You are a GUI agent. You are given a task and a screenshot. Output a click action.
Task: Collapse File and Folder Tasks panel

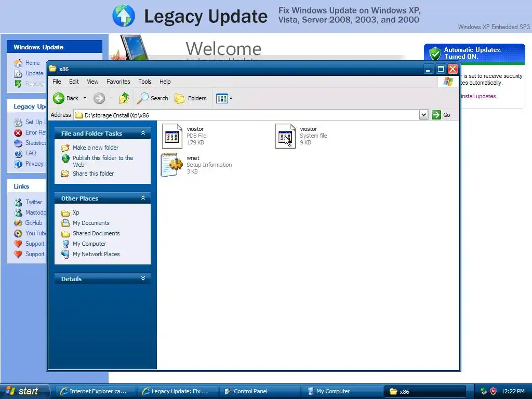click(x=143, y=133)
